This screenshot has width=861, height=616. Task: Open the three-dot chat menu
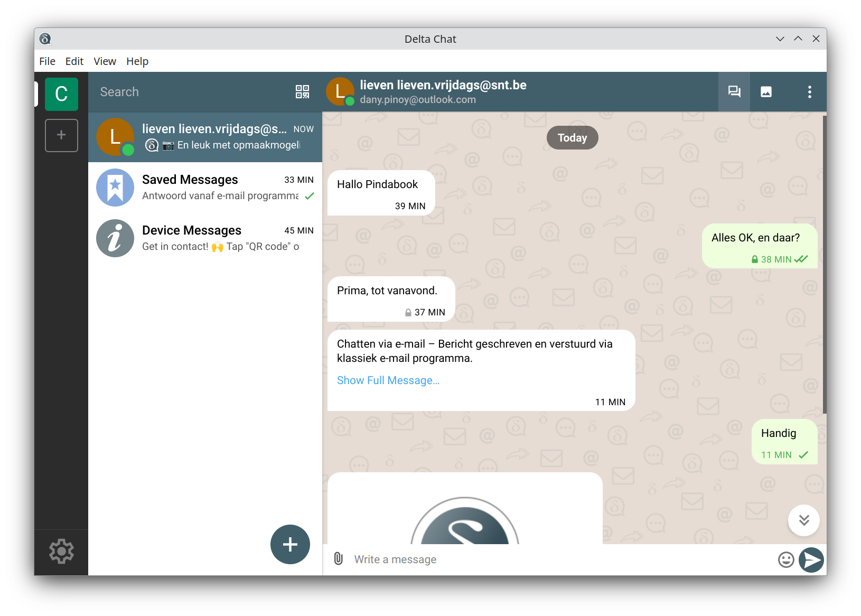(809, 92)
